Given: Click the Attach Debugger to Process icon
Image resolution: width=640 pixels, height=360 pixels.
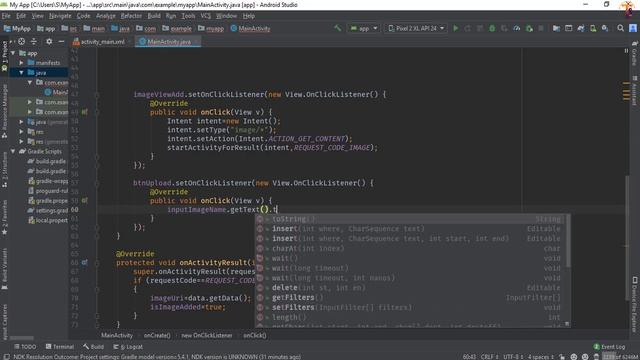Looking at the screenshot, I should click(529, 28).
